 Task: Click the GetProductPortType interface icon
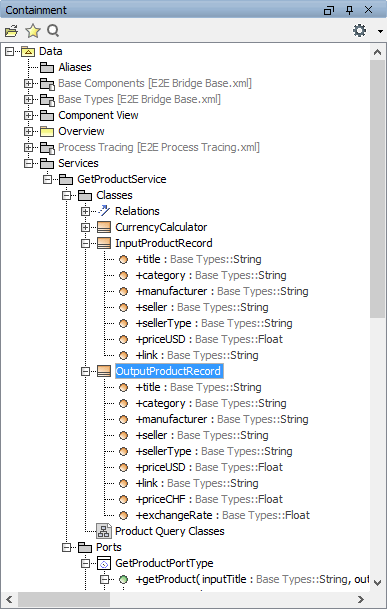point(104,563)
